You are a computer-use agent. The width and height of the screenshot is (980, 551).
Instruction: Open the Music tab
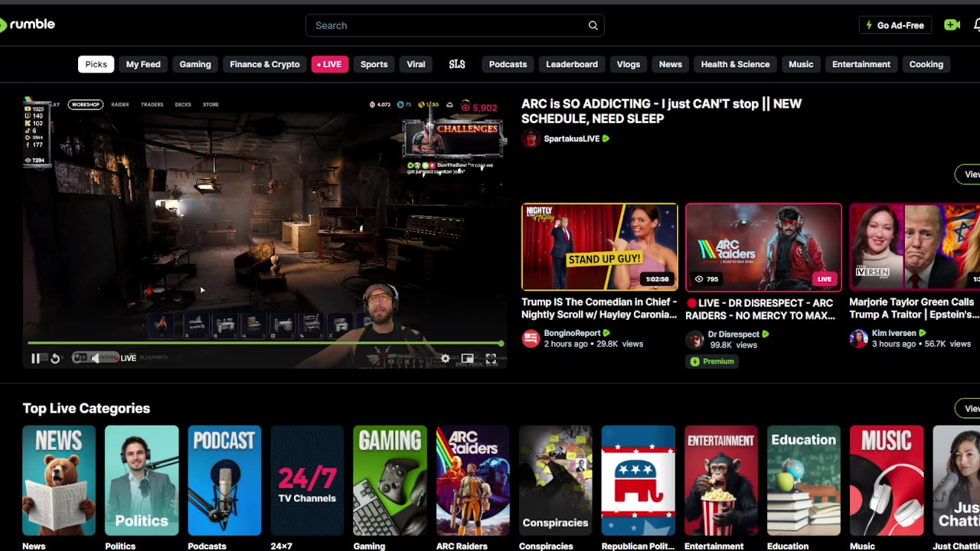click(x=801, y=64)
